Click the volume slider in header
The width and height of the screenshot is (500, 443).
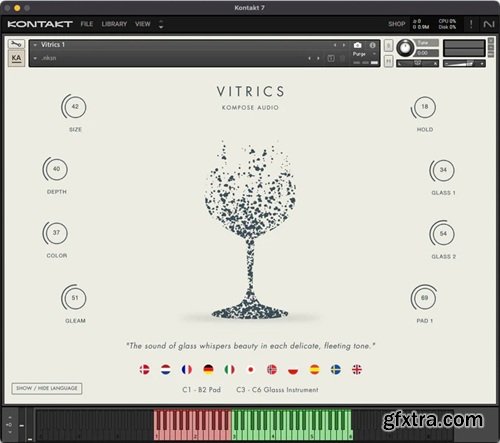pos(464,63)
